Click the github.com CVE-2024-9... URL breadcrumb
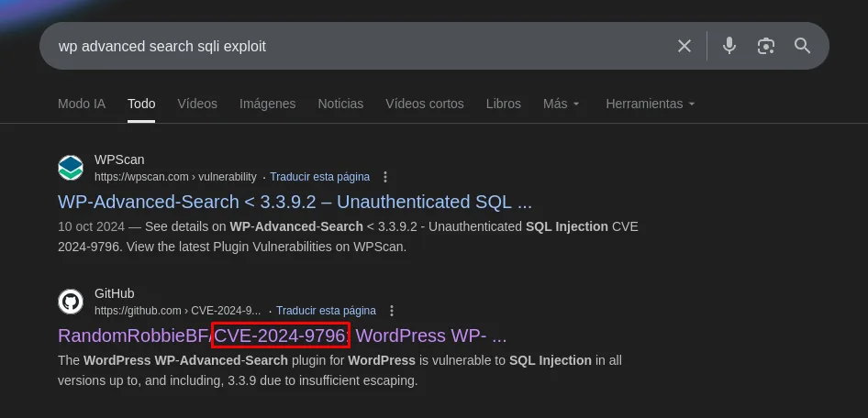Viewport: 868px width, 418px height. pyautogui.click(x=178, y=311)
